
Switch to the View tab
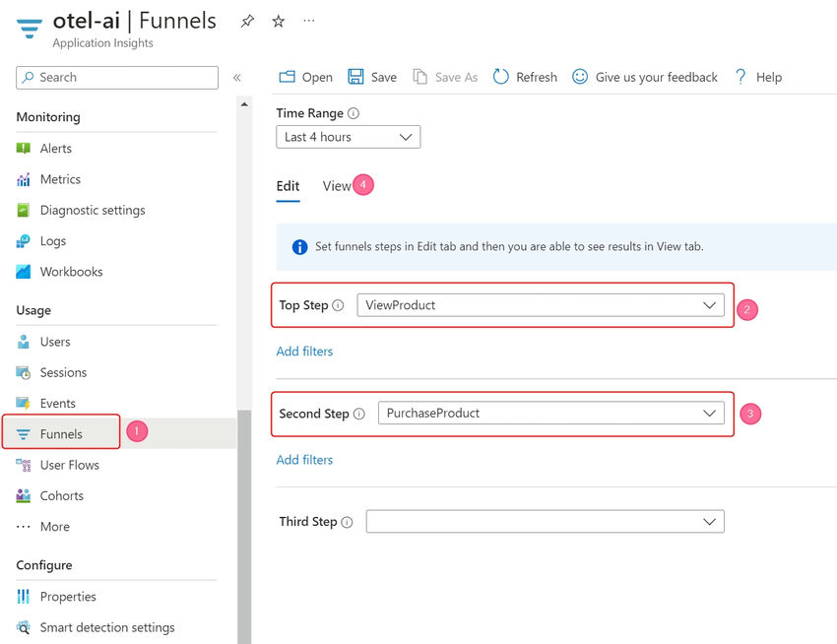334,185
